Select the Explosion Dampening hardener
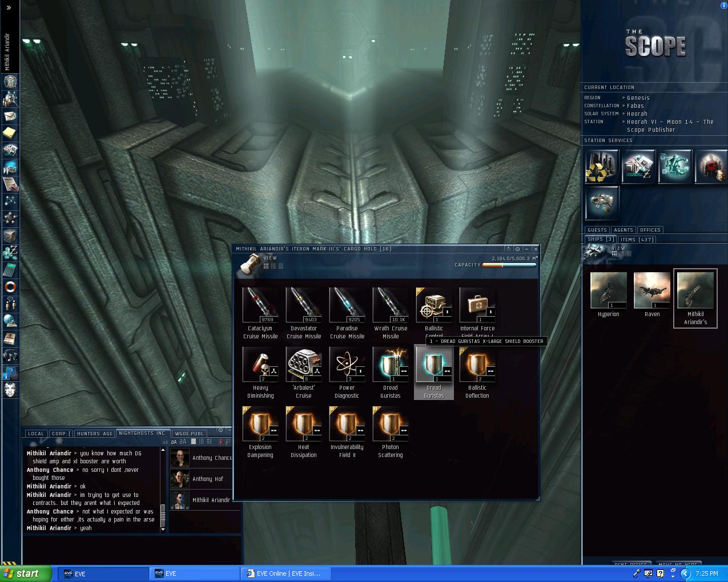This screenshot has width=728, height=582. tap(260, 431)
